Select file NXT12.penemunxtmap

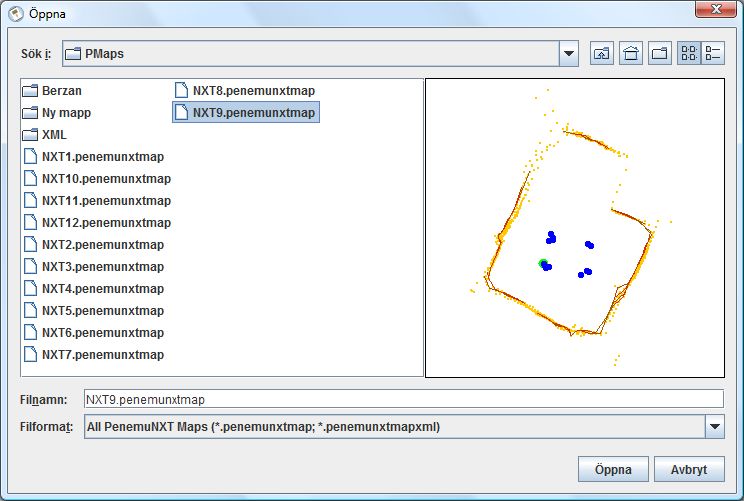click(x=97, y=223)
